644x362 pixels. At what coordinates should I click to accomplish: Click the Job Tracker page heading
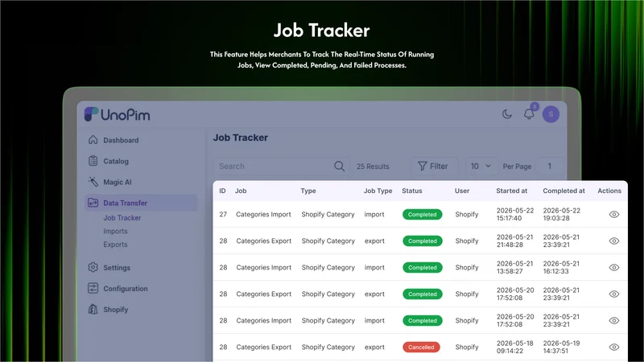pyautogui.click(x=240, y=138)
